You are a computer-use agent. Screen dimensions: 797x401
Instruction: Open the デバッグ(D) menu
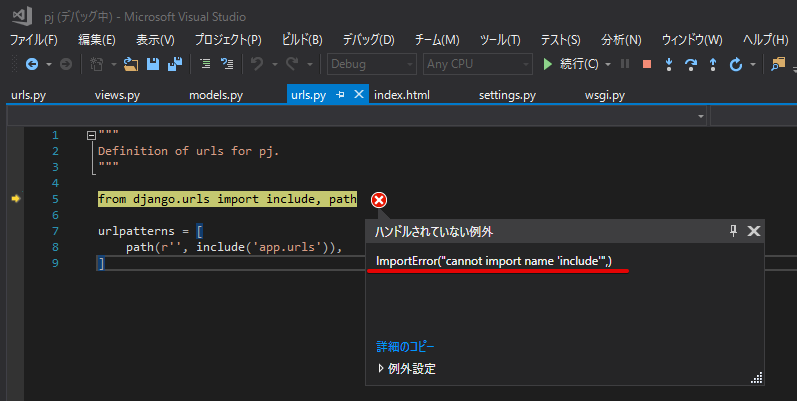coord(368,40)
